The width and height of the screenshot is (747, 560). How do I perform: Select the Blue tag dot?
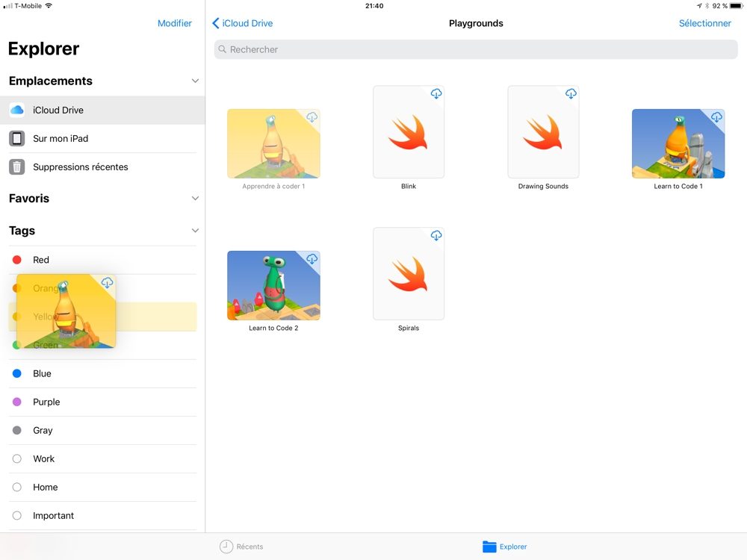[x=16, y=373]
